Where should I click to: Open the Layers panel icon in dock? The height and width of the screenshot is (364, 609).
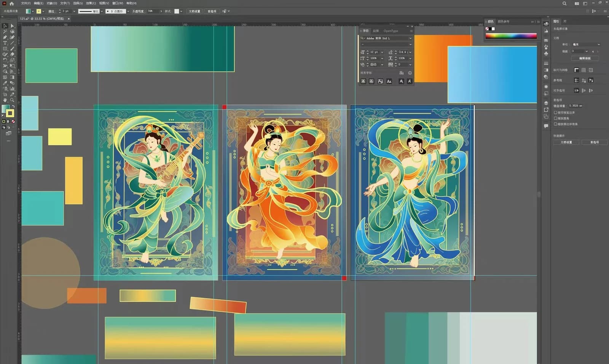pos(546,103)
